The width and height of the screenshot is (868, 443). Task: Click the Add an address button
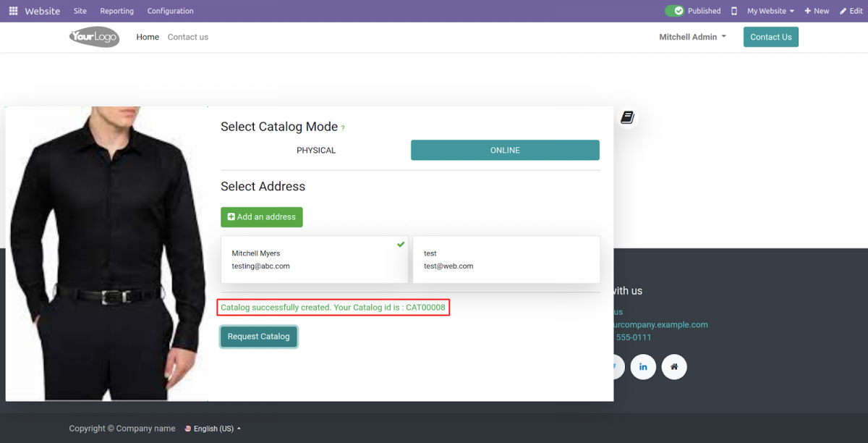click(x=261, y=216)
